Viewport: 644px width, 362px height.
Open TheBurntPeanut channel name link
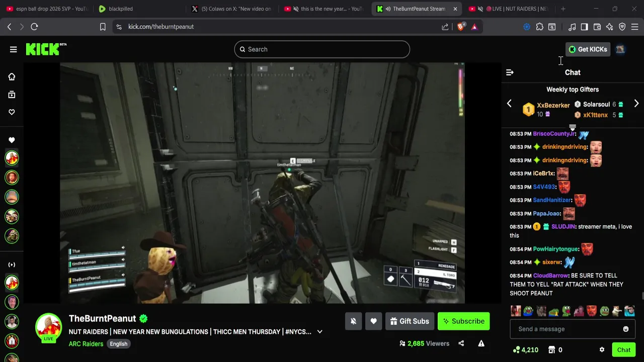[103, 318]
